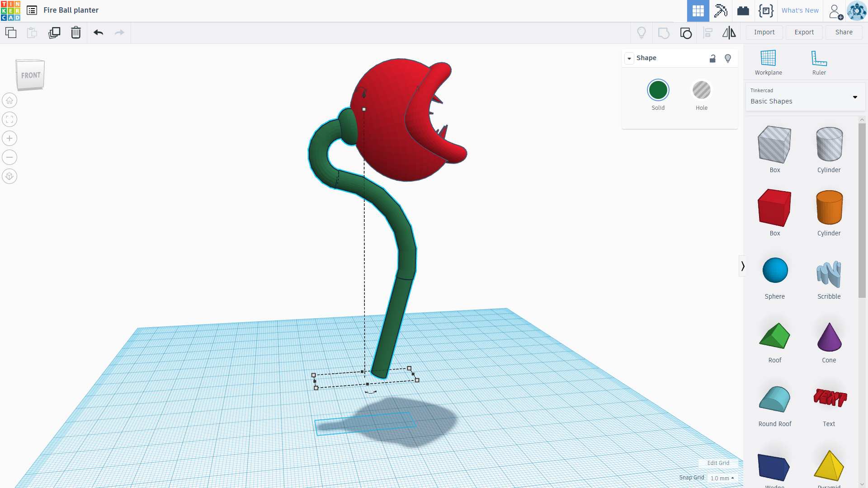Open the Codeblocks shape generators icon
This screenshot has width=868, height=488.
tap(766, 10)
